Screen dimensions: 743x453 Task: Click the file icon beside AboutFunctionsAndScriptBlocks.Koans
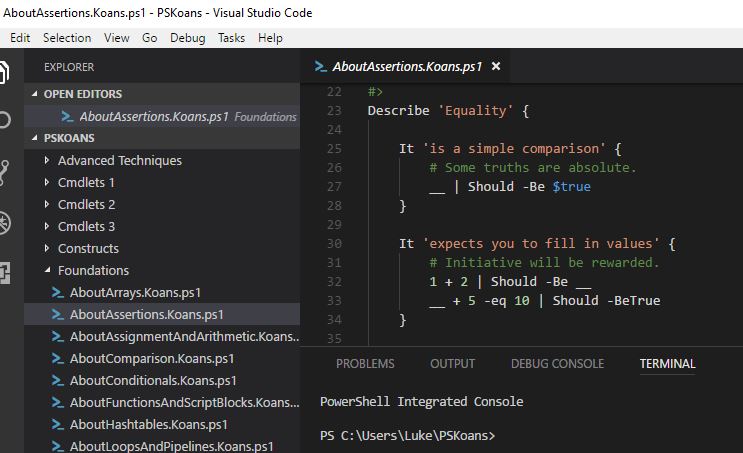click(x=58, y=403)
